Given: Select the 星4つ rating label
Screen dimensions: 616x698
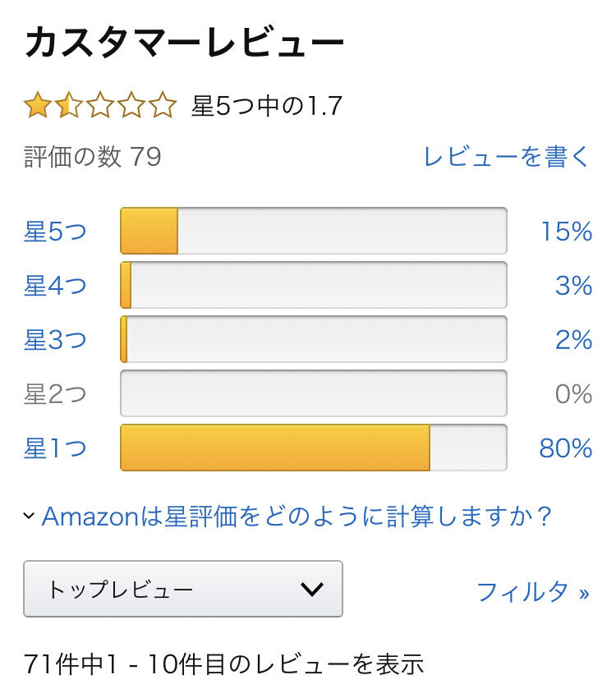Looking at the screenshot, I should (55, 285).
